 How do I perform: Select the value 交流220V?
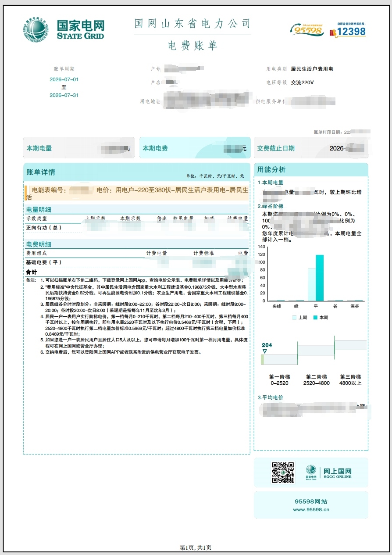coord(303,82)
